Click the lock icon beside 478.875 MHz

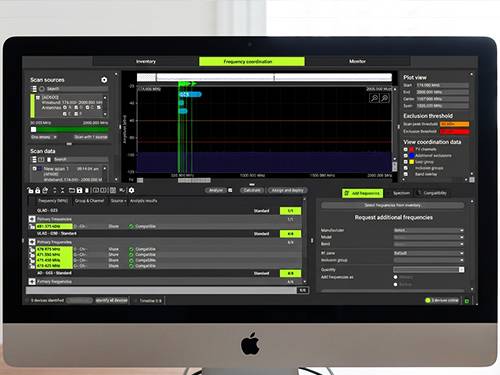(32, 249)
